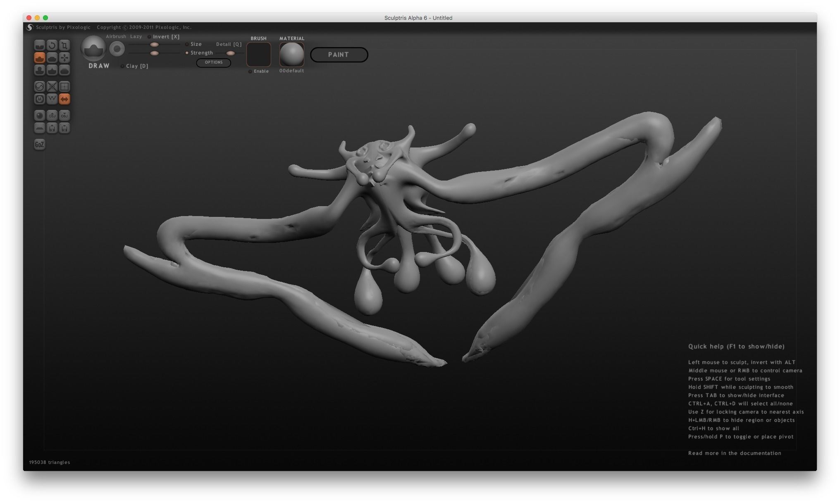Open the BRUSH texture slot
This screenshot has height=504, width=840.
coord(259,54)
